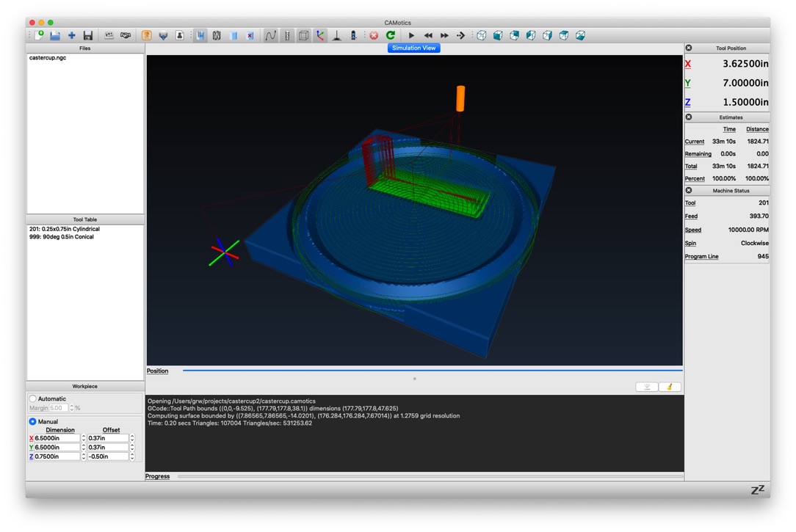Click the Percent label in Estimates
Screen dimensions: 796x532
695,178
